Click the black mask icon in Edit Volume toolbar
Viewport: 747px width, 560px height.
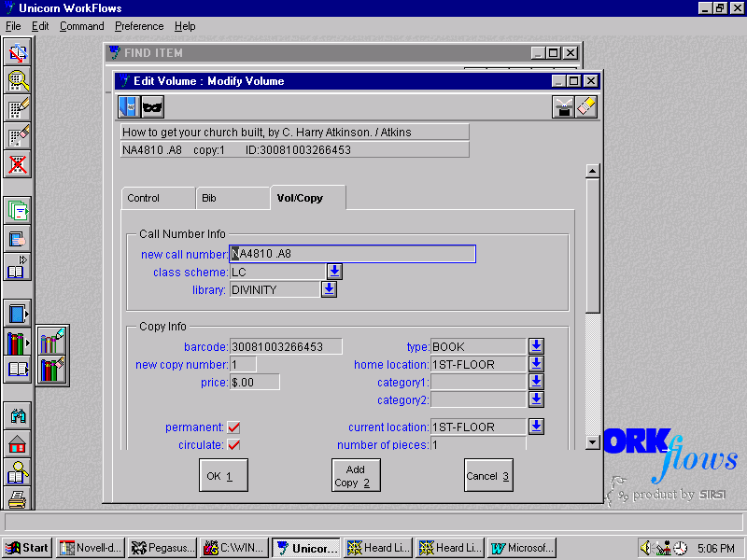152,106
